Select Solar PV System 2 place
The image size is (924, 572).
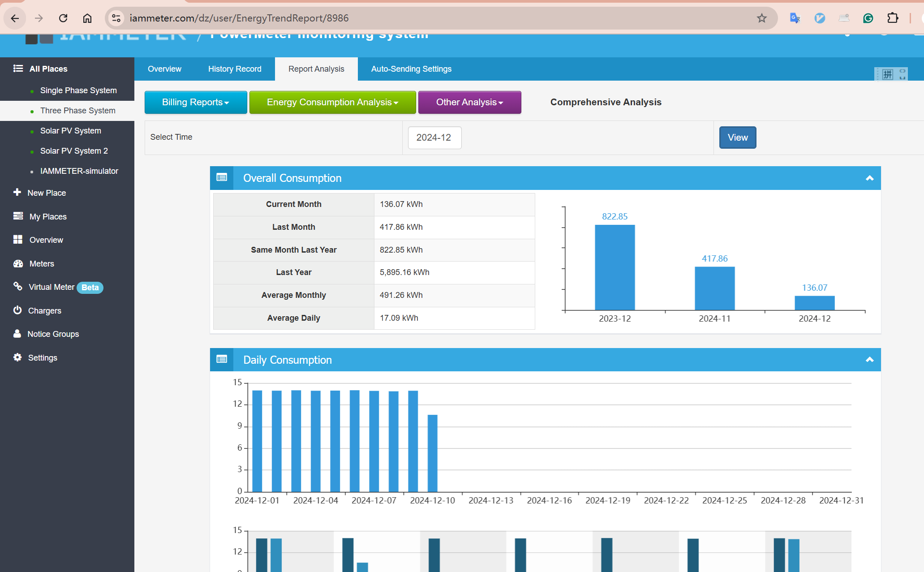click(74, 151)
